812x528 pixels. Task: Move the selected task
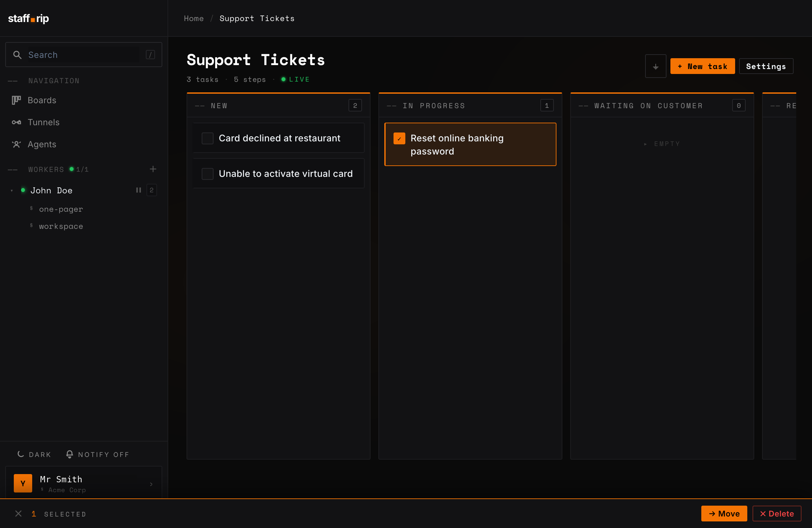click(724, 514)
